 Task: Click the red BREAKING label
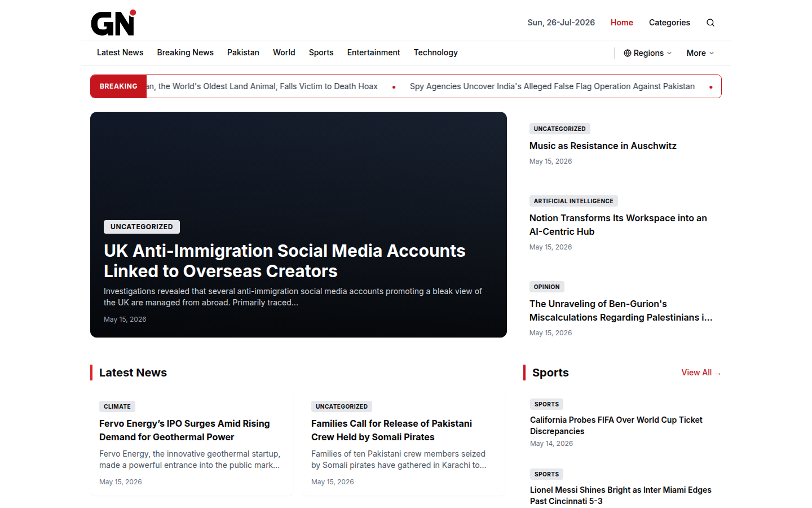118,86
